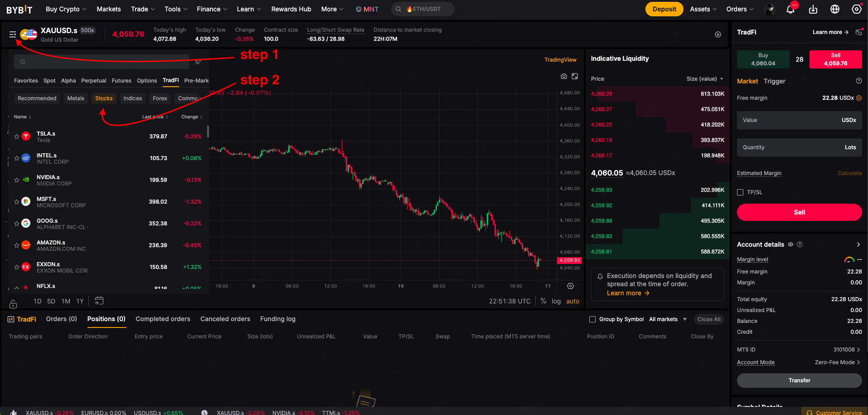Open Assets dropdown
Screen dimensions: 868x415
[x=703, y=9]
